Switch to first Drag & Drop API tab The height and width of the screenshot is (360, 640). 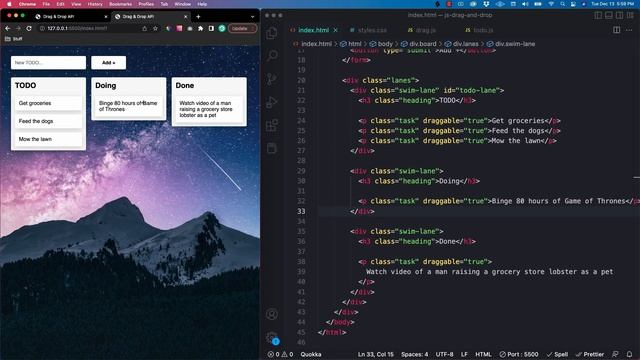click(71, 17)
